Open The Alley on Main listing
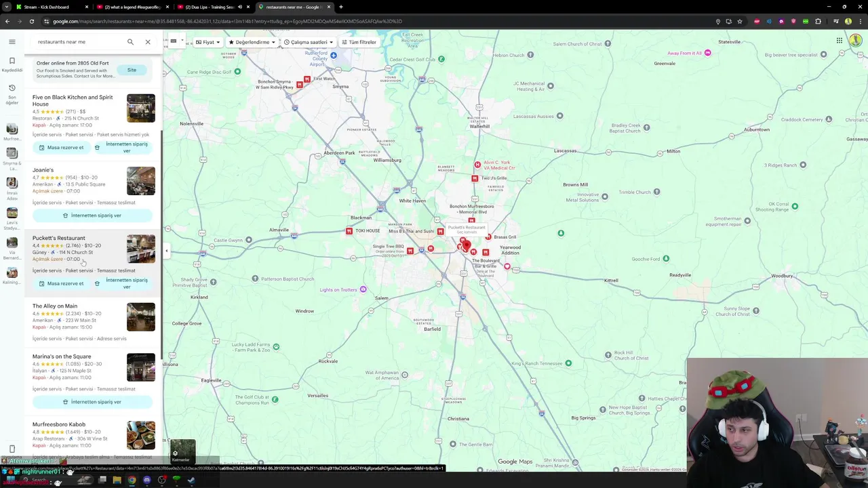 55,306
